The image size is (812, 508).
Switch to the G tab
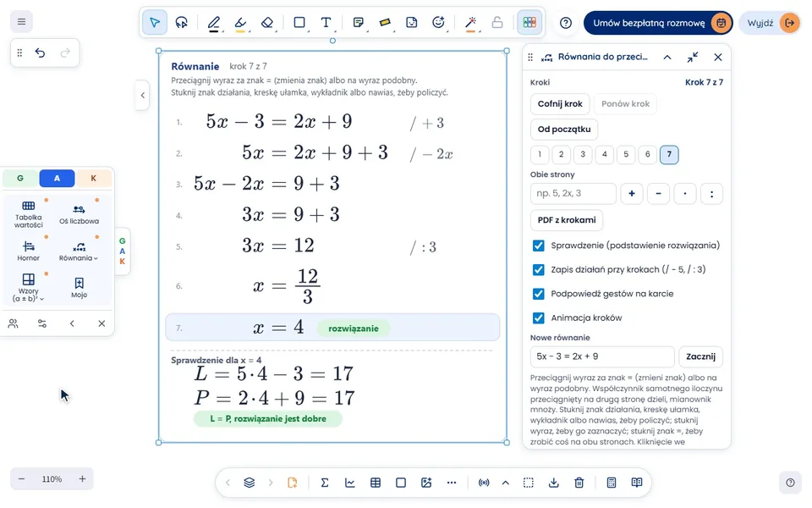point(20,178)
